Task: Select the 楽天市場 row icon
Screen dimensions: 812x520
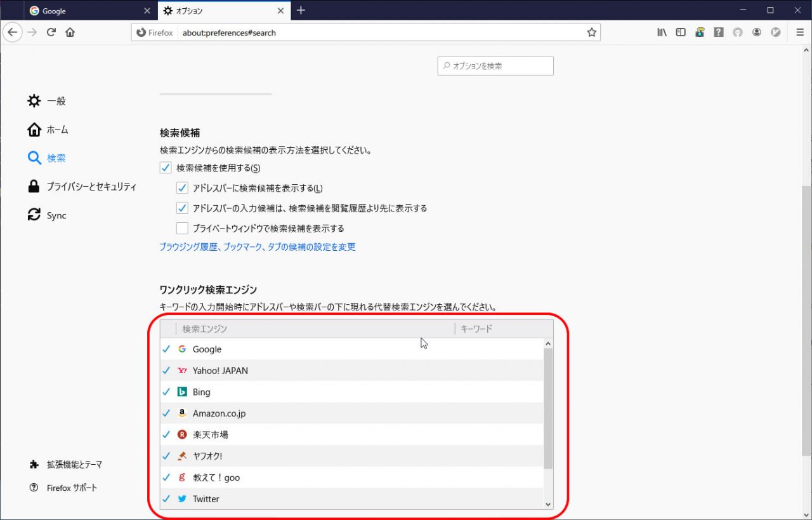Action: pyautogui.click(x=182, y=435)
